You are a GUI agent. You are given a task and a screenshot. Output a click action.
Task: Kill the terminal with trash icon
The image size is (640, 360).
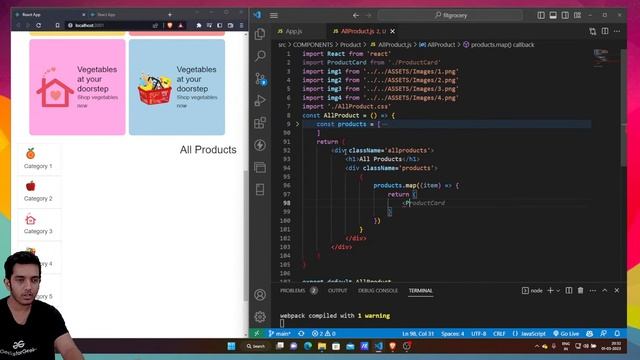pos(580,291)
